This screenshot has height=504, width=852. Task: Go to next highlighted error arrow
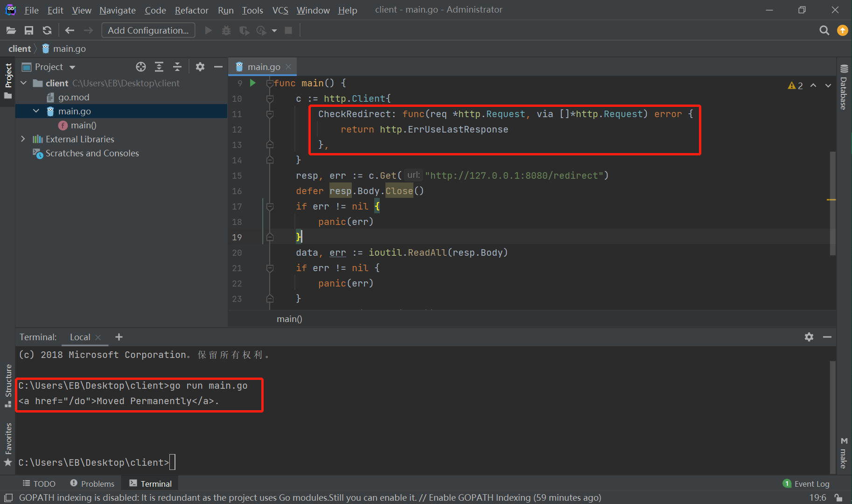828,86
